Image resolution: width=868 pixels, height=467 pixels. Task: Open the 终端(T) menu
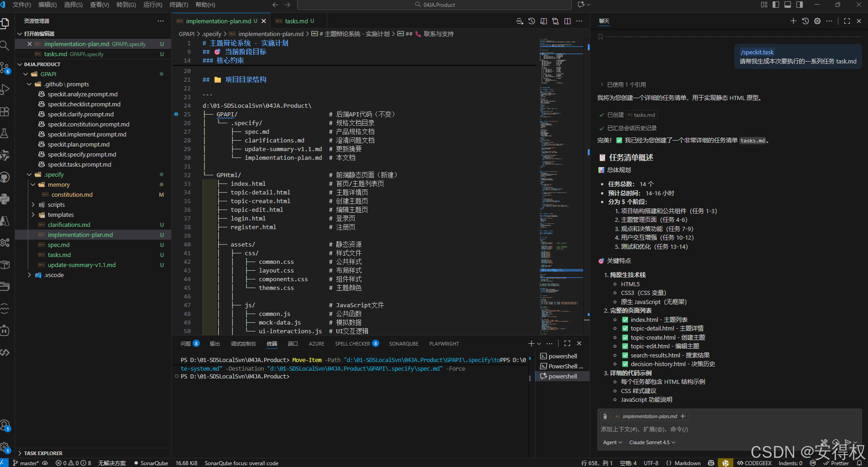[179, 5]
